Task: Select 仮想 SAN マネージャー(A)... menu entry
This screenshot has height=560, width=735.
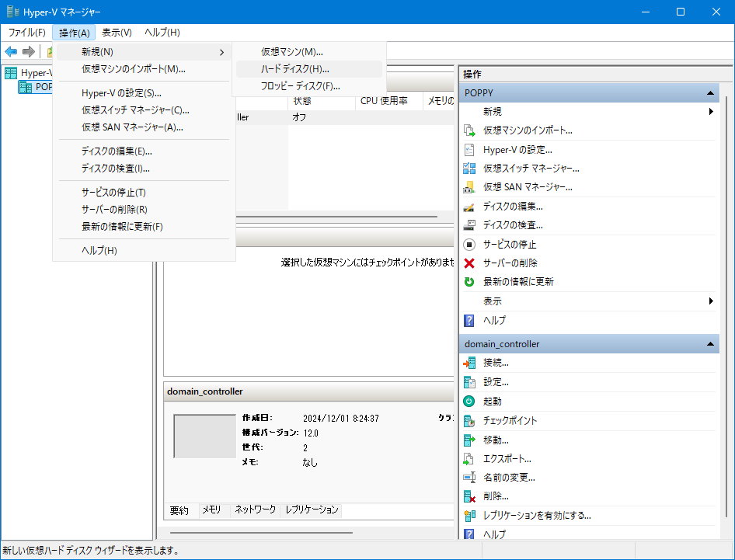Action: pos(144,127)
